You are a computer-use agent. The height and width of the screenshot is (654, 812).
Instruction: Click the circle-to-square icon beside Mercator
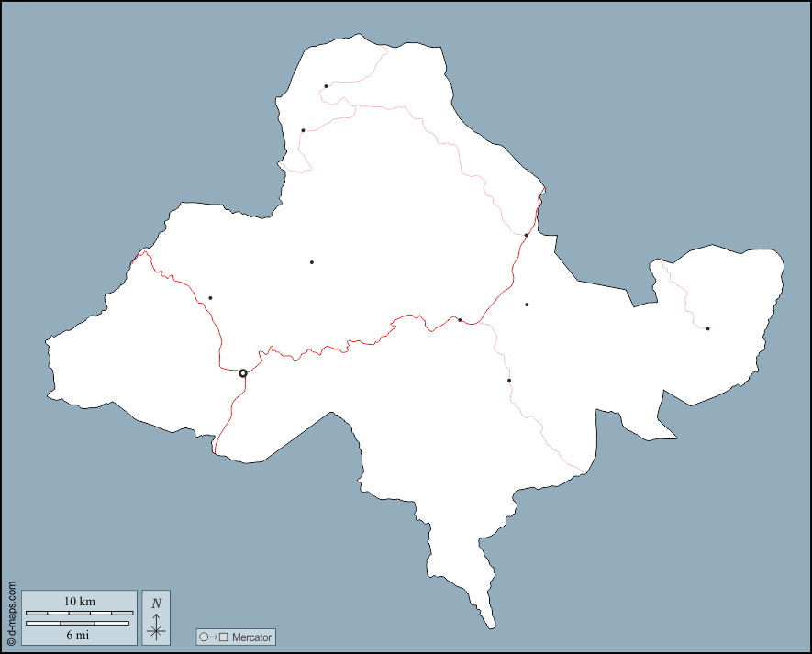212,637
